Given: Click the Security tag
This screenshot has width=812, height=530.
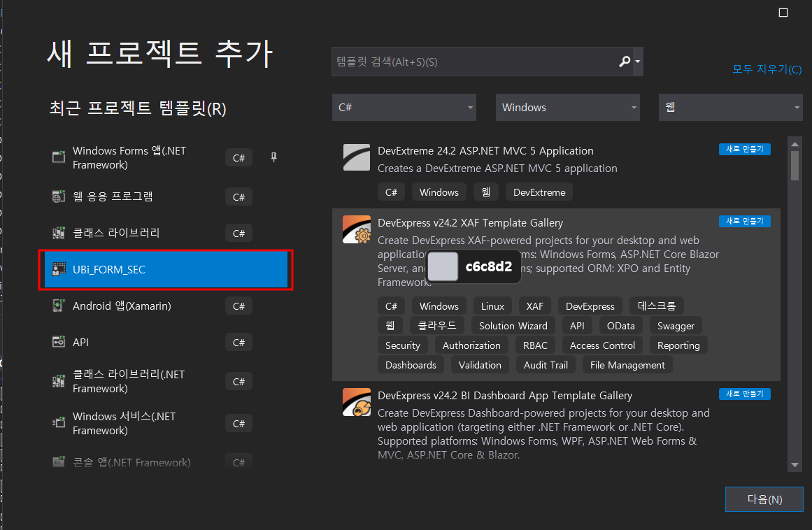Looking at the screenshot, I should [402, 345].
